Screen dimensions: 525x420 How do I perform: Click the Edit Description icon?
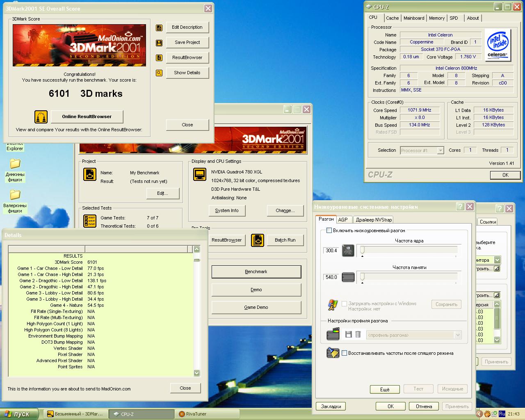coord(159,27)
